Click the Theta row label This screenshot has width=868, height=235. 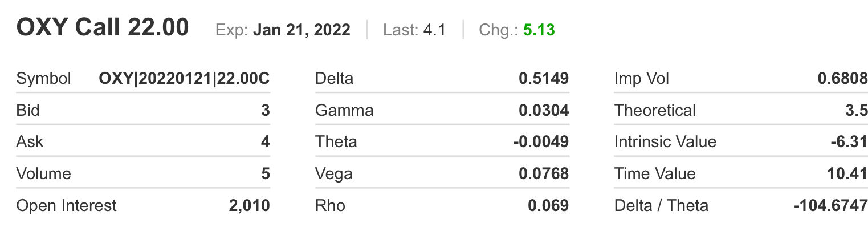[336, 141]
